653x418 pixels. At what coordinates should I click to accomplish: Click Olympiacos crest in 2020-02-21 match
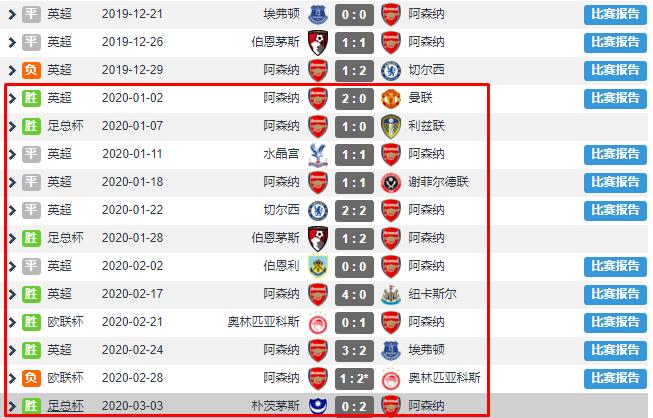pos(319,322)
